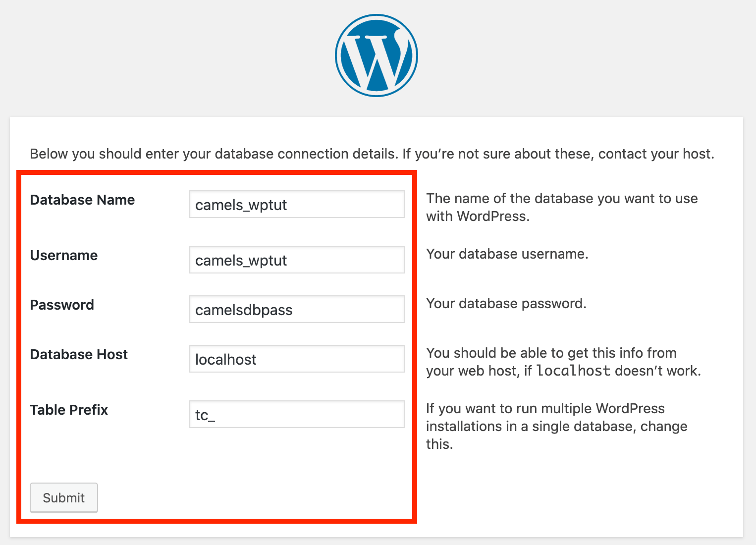
Task: Click the multiple WordPress installations help text
Action: 557,426
